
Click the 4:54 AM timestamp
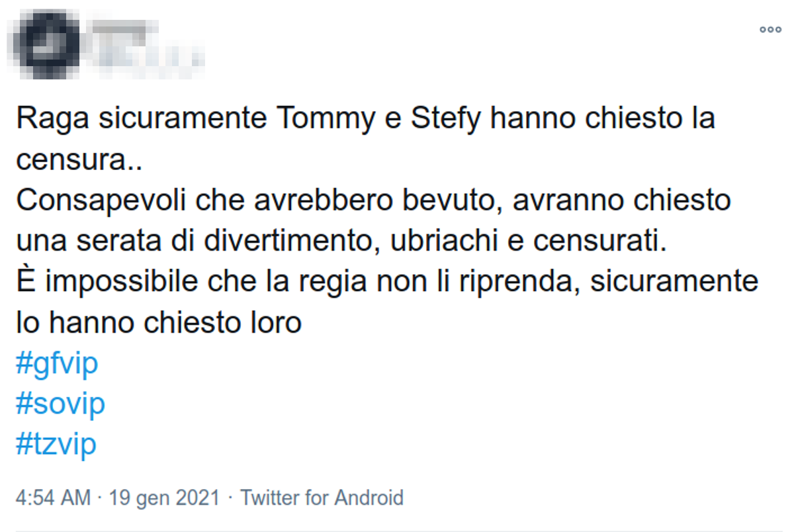coord(53,498)
